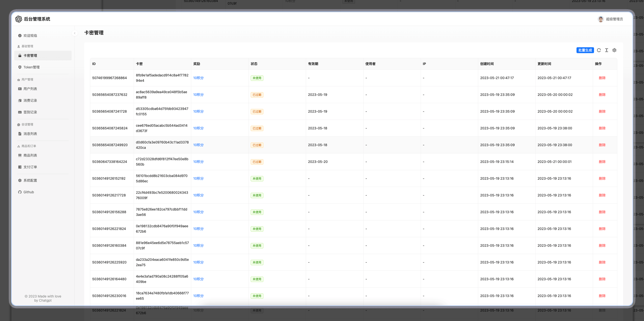Click the refresh table icon
This screenshot has width=644, height=321.
(599, 50)
